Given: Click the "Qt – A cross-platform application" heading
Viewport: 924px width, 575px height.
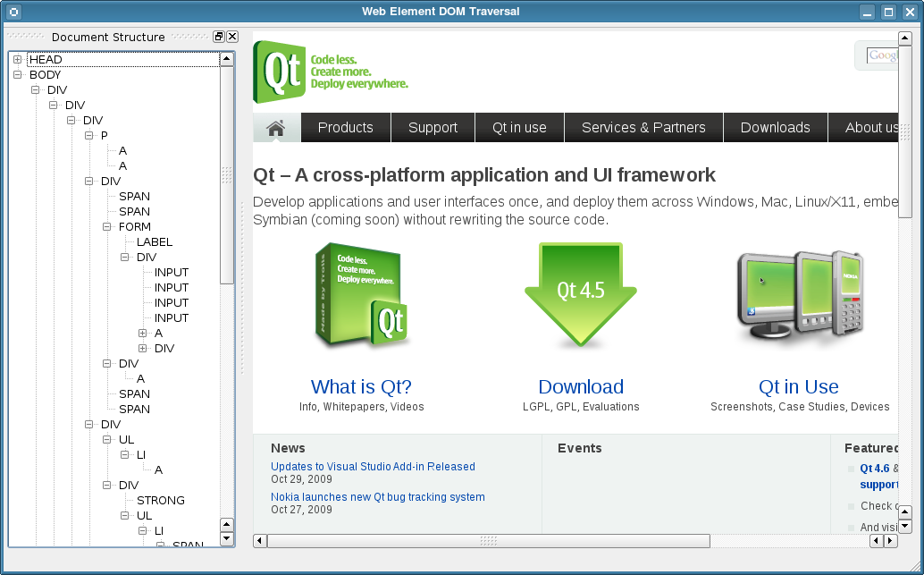Looking at the screenshot, I should [x=483, y=175].
